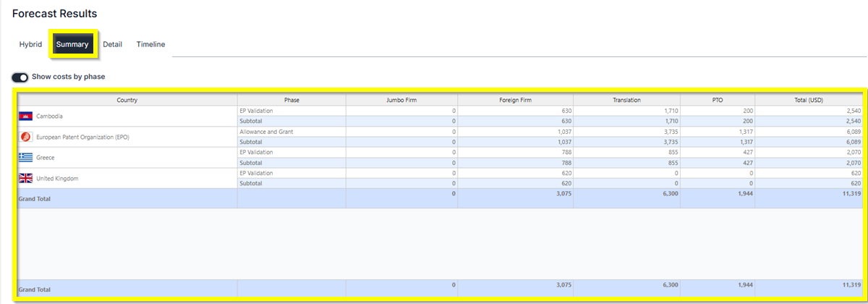Click Cambodia EP Validation Foreign Firm value 630
This screenshot has width=868, height=304.
(566, 111)
